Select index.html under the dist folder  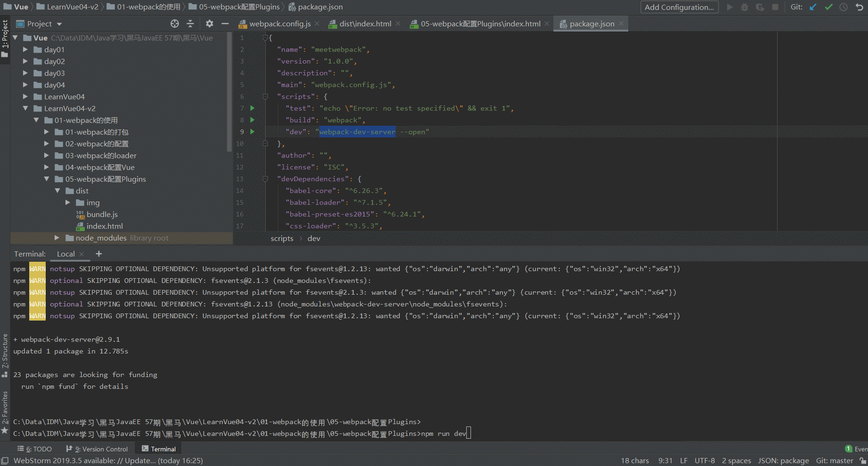point(105,226)
